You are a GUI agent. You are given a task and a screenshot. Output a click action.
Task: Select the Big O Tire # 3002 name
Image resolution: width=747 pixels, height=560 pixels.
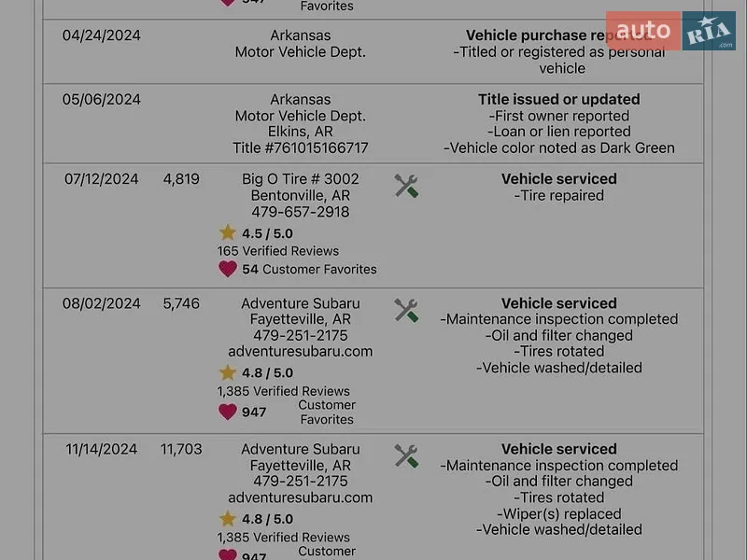tap(301, 179)
